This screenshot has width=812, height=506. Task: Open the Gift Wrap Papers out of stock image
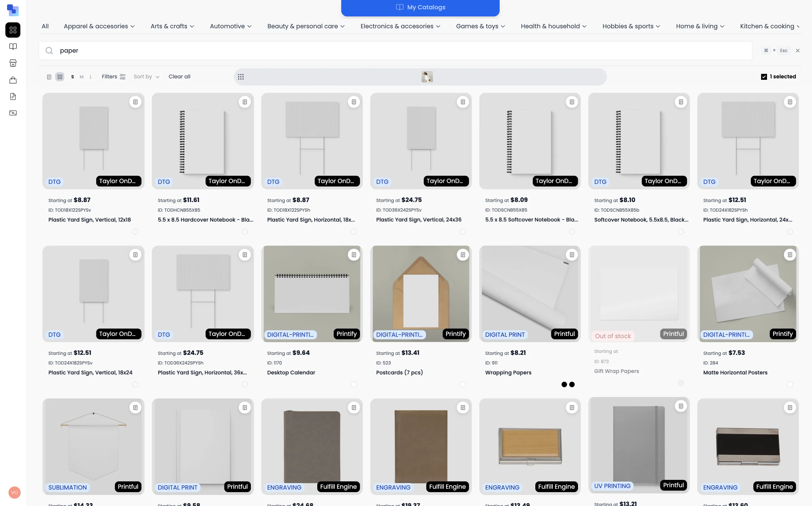pos(639,293)
